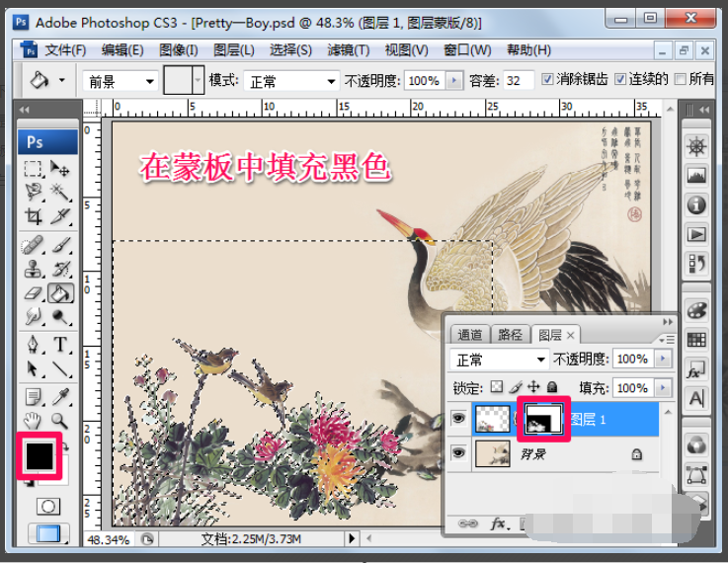The image size is (728, 563).
Task: Select the Brush tool
Action: pos(60,245)
